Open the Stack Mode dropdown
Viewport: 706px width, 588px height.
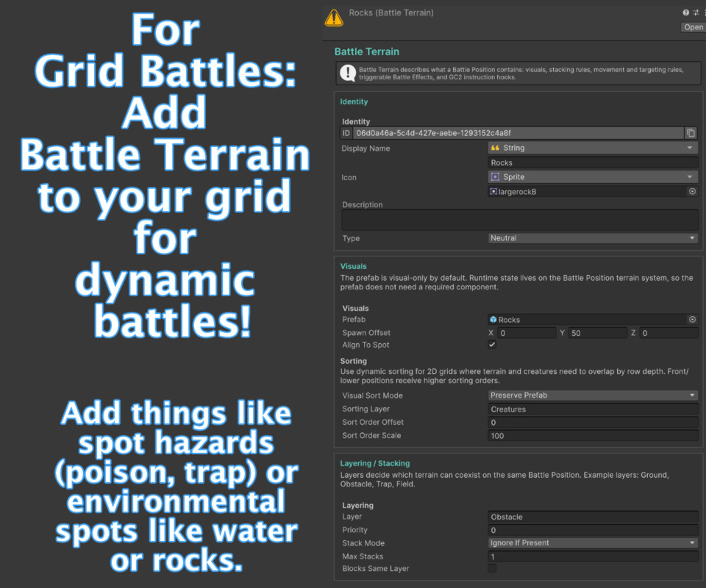click(x=593, y=542)
